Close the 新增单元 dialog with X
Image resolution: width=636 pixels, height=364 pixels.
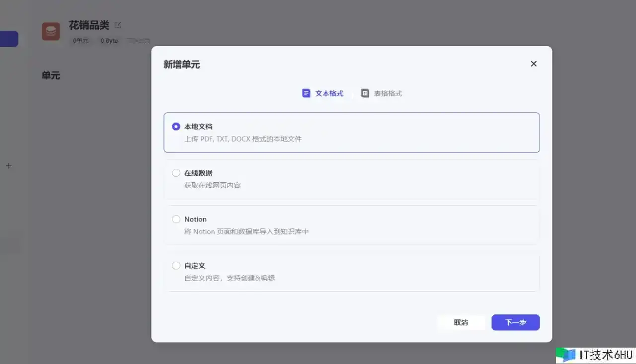[534, 64]
